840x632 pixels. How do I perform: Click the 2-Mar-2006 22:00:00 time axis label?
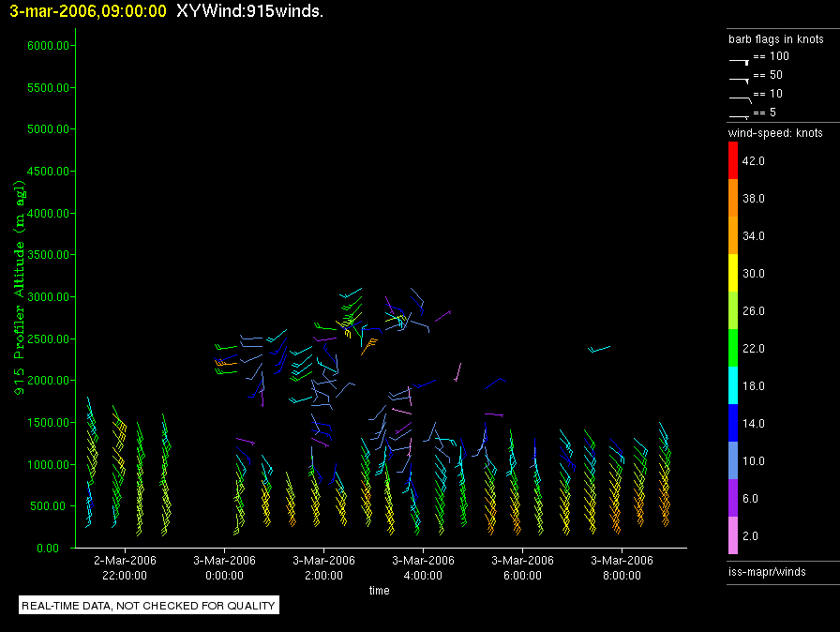coord(125,567)
